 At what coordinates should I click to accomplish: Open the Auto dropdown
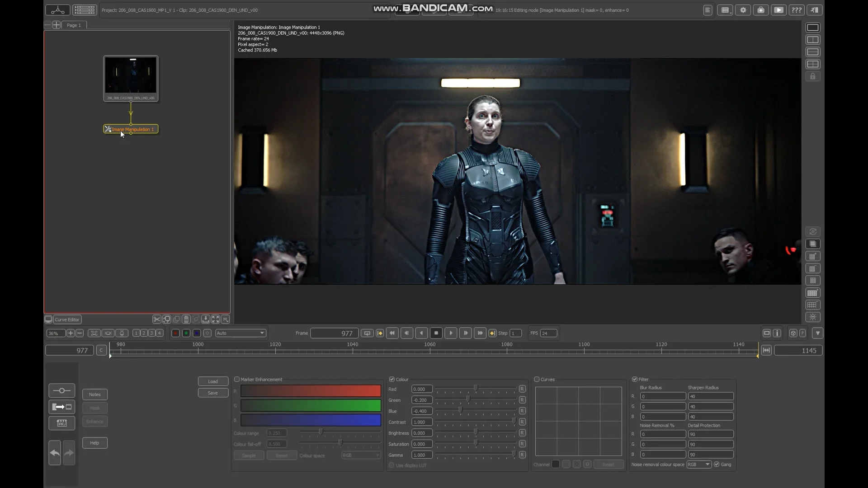[x=241, y=333]
